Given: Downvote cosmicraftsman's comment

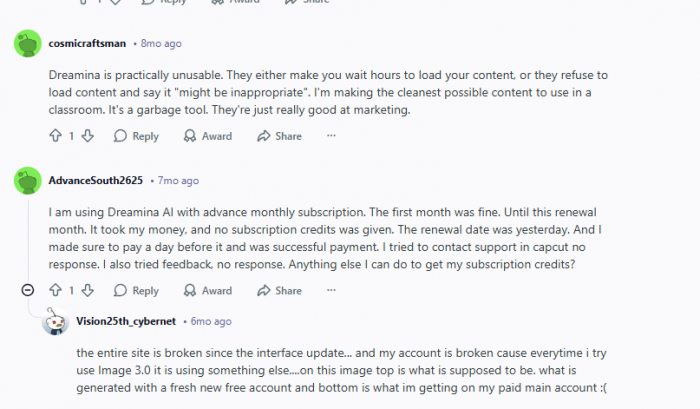Looking at the screenshot, I should 87,136.
